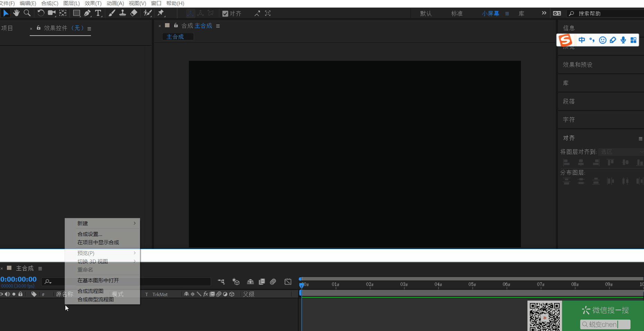Screen dimensions: 644x331
Task: Click the Sogou skin eraser icon
Action: pos(613,40)
